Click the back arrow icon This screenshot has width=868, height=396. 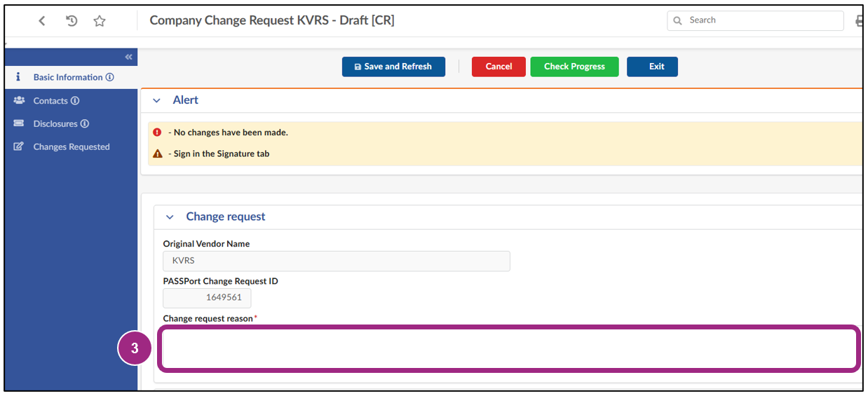[x=42, y=21]
